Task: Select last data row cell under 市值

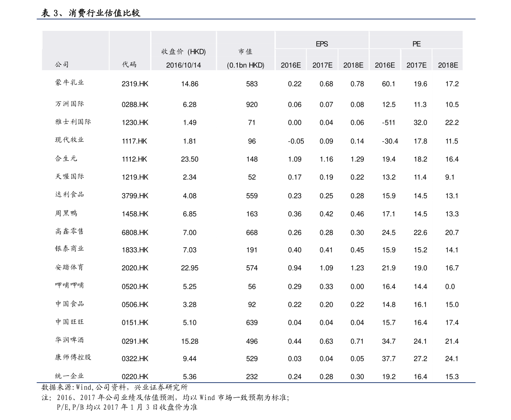Action: click(x=245, y=372)
